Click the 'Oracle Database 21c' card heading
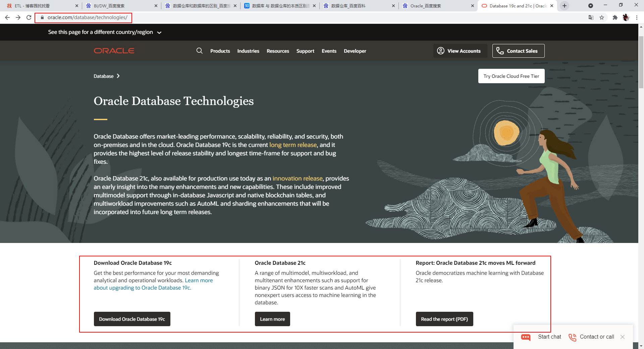This screenshot has height=349, width=644. point(280,263)
